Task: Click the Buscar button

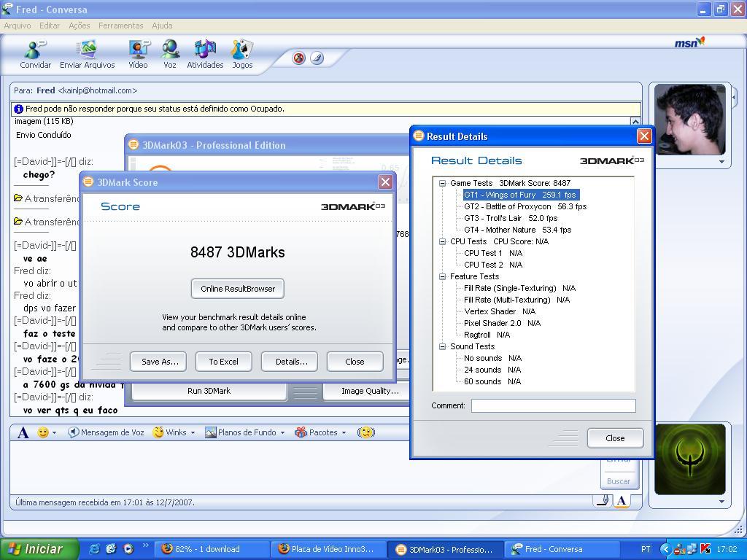Action: click(x=619, y=481)
